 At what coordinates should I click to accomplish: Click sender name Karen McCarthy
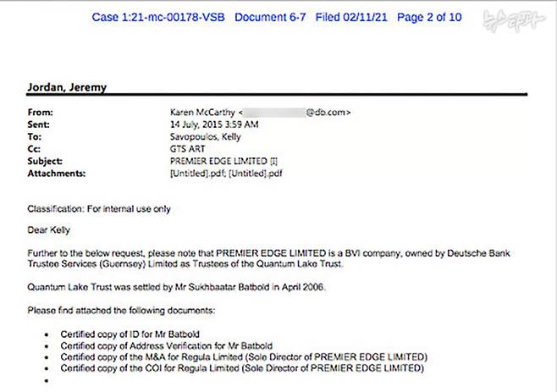[202, 112]
